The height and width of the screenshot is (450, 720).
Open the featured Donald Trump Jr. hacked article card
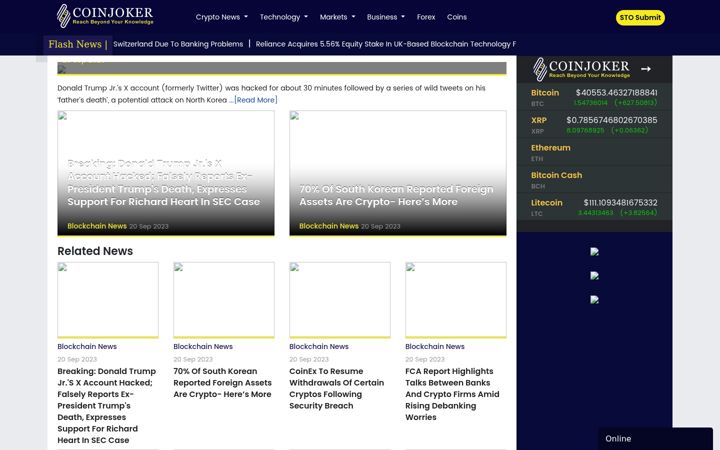[166, 173]
